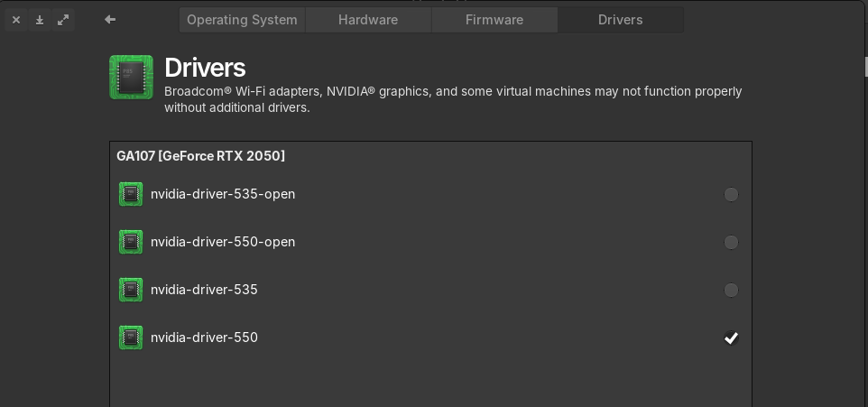The image size is (868, 407).
Task: Click the Drivers page title
Action: [x=205, y=68]
